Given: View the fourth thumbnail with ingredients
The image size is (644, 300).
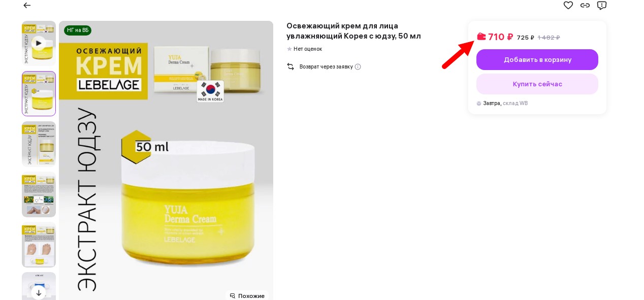Looking at the screenshot, I should click(x=39, y=194).
